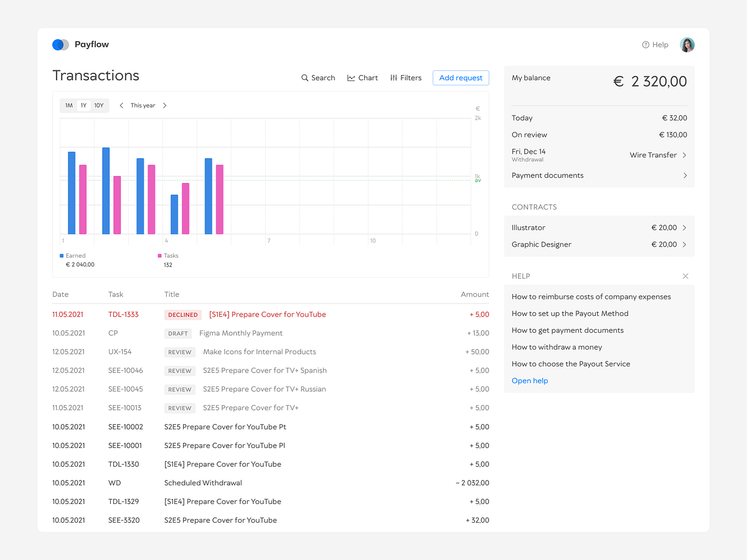Click the Add request button
The image size is (747, 560).
pyautogui.click(x=460, y=78)
